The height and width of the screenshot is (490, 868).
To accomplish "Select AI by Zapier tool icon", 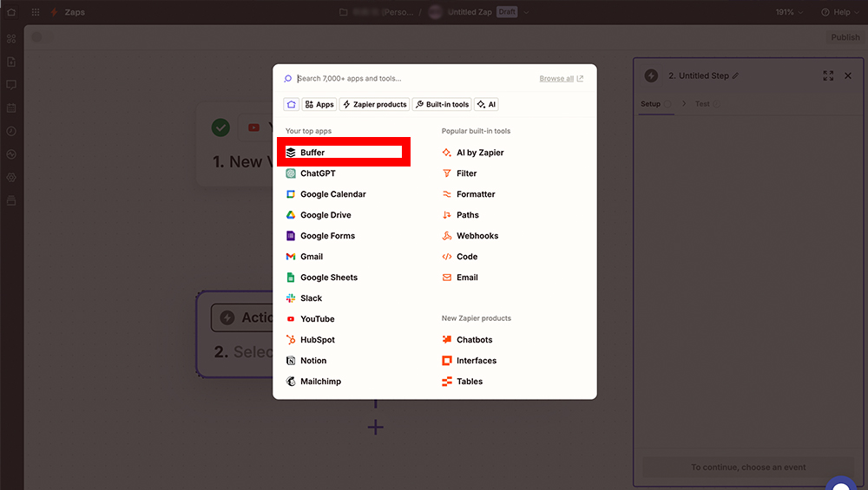I will [447, 153].
